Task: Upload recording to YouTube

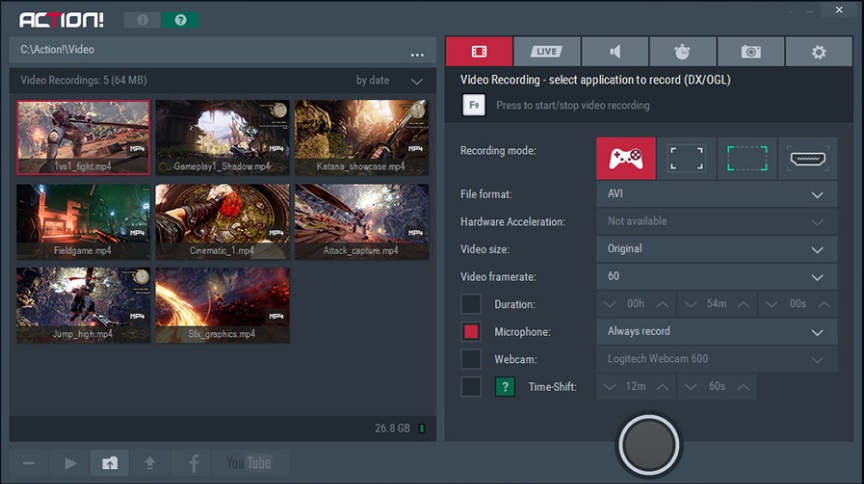Action: [x=249, y=463]
